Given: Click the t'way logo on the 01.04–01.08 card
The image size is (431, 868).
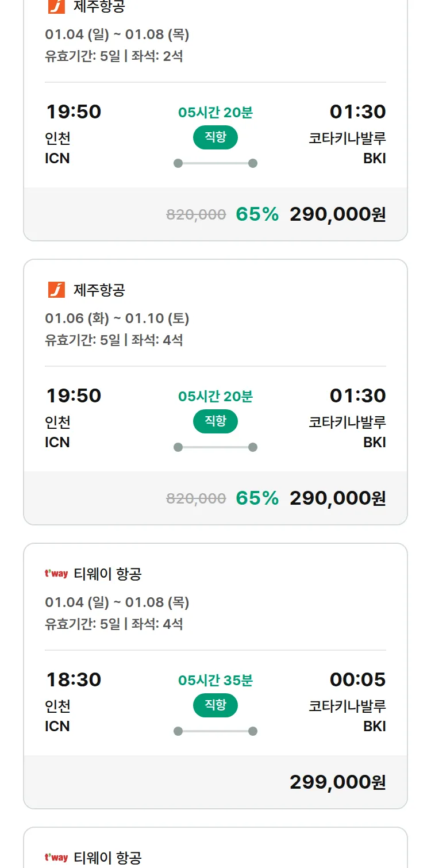Looking at the screenshot, I should click(x=56, y=574).
